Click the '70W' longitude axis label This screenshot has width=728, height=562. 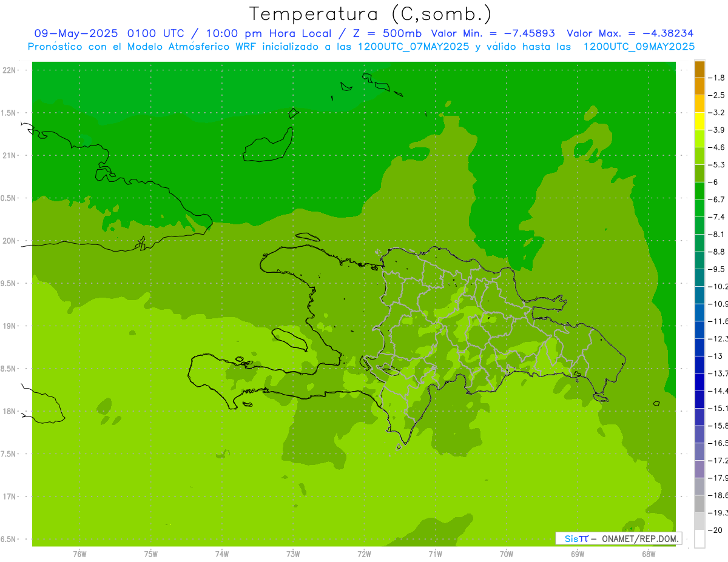pos(507,554)
